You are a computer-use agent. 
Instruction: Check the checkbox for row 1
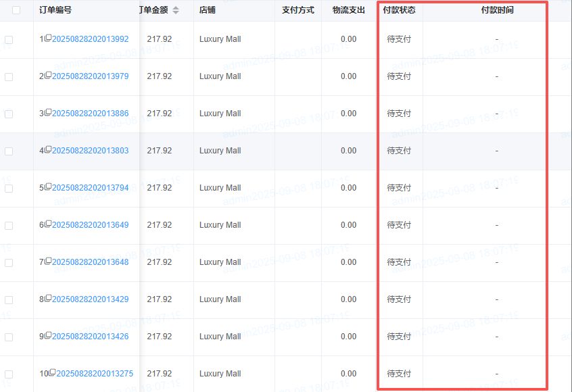coord(9,40)
